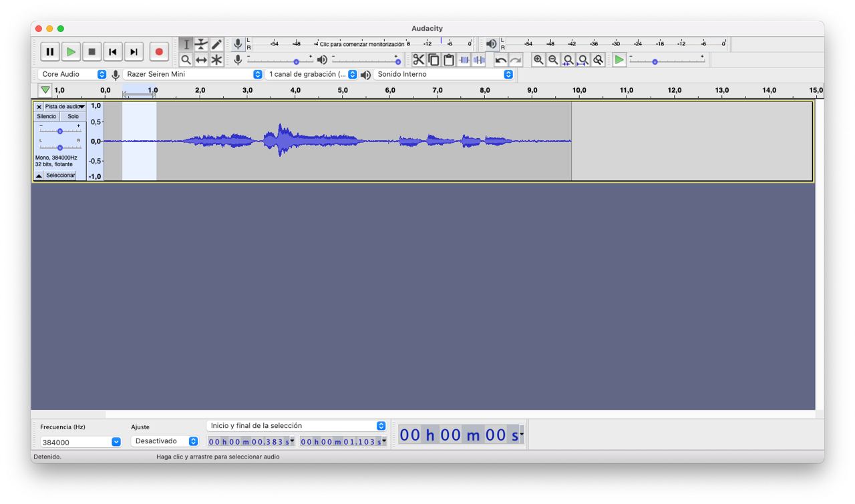Silence the selected audio

coord(479,59)
